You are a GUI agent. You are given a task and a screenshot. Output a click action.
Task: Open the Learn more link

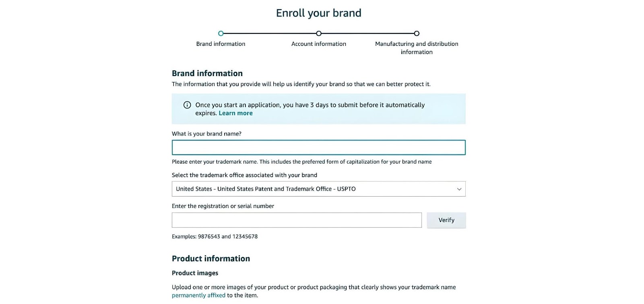coord(235,113)
